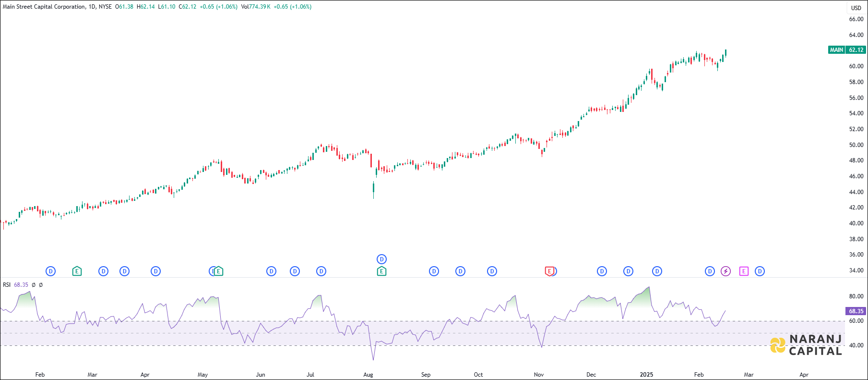Click the dividend marker in early December

(x=602, y=271)
